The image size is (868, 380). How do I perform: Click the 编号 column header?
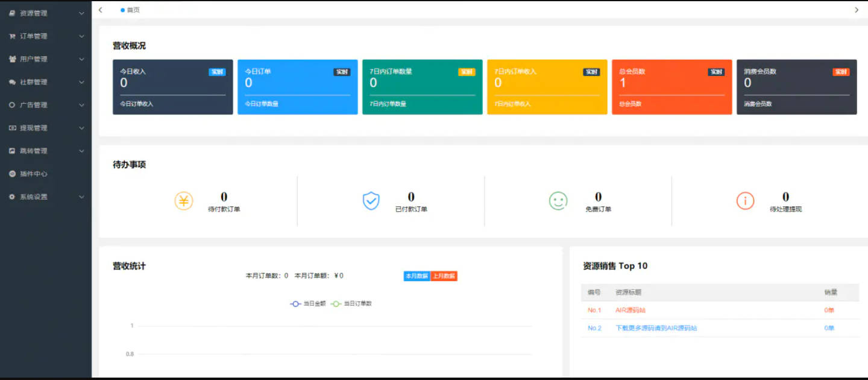point(594,293)
